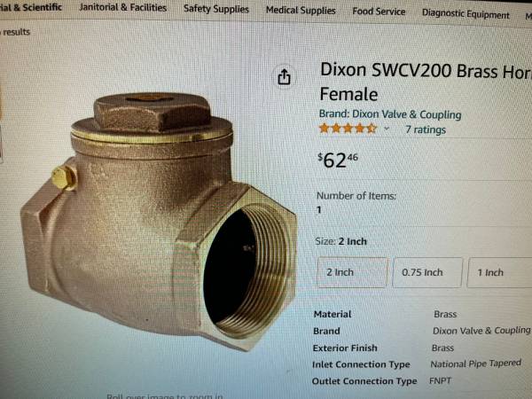Open the Diagnostic Equipment category
Viewport: 532px width, 399px height.
pos(465,14)
